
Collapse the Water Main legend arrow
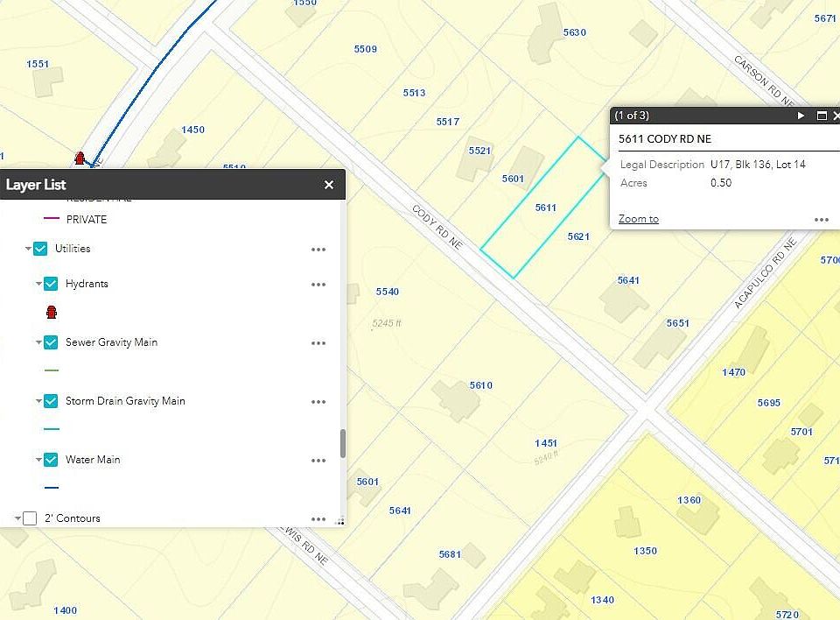[38, 460]
